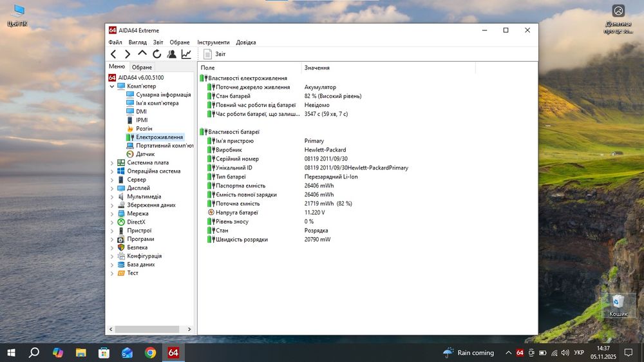Click the Пристрої device icon in tree
This screenshot has width=644, height=362.
[121, 231]
